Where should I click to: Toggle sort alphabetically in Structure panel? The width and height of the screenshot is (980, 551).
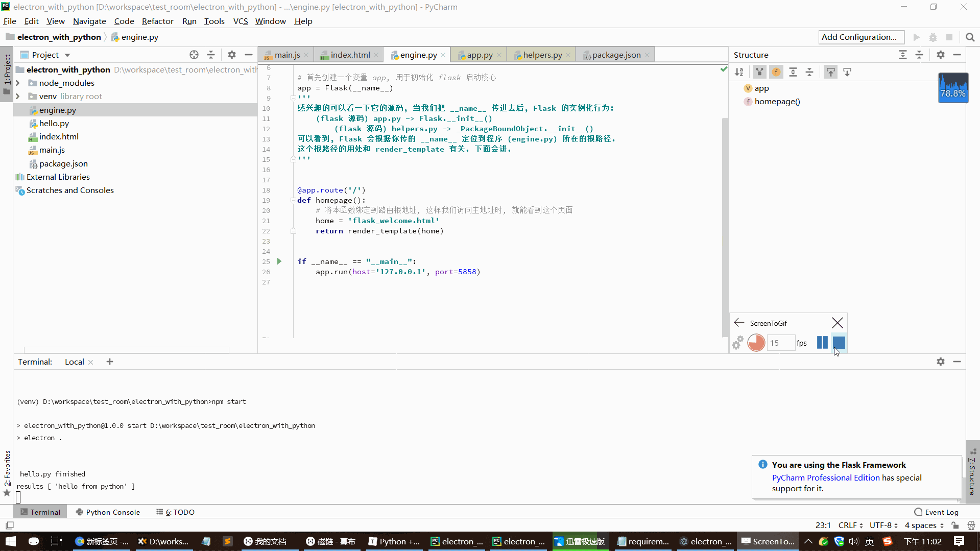pos(739,72)
